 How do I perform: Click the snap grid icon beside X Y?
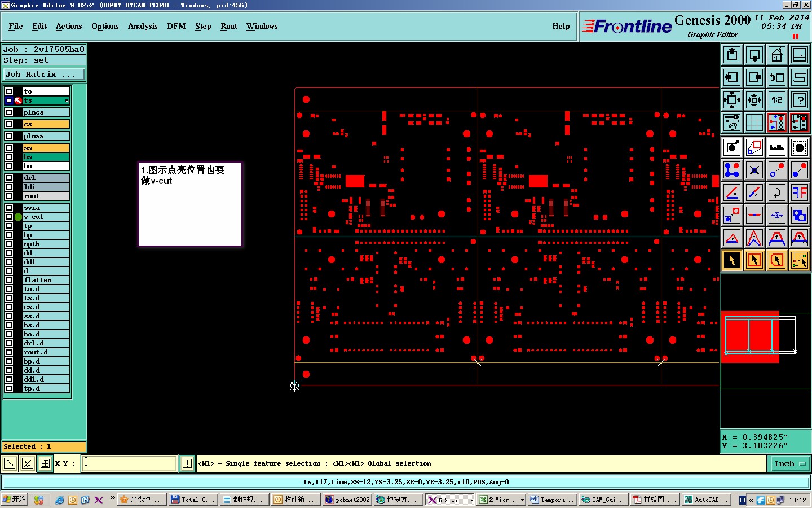coord(45,464)
